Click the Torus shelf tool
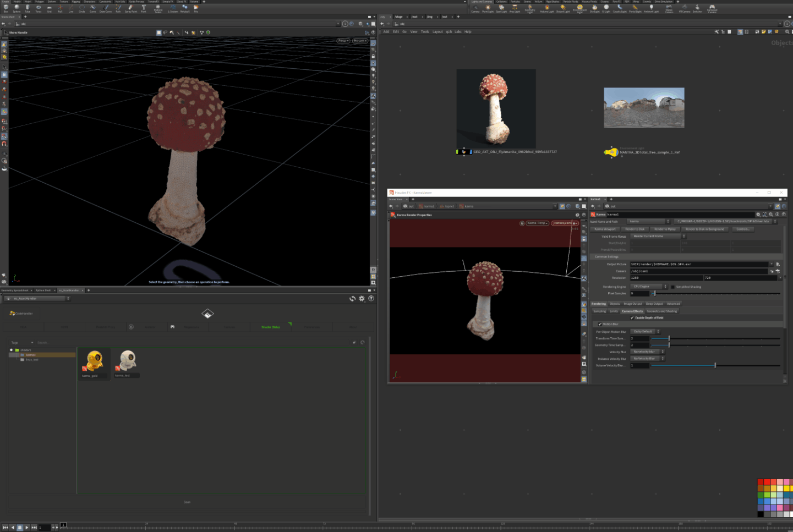This screenshot has width=793, height=532. tap(39, 8)
